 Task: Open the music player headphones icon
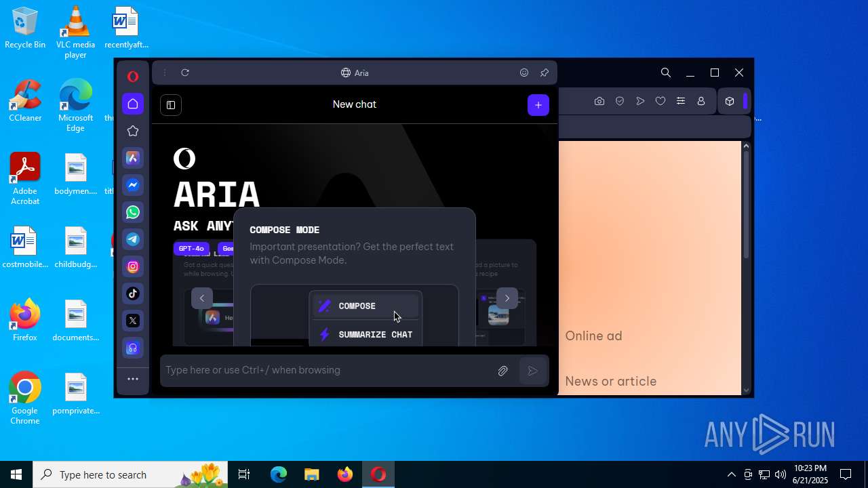133,348
